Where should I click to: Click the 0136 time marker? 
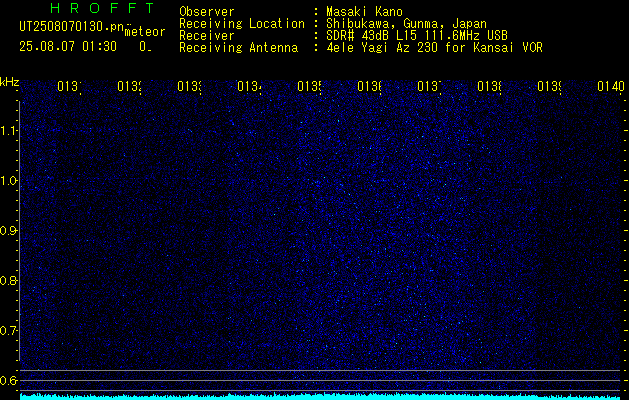(369, 86)
